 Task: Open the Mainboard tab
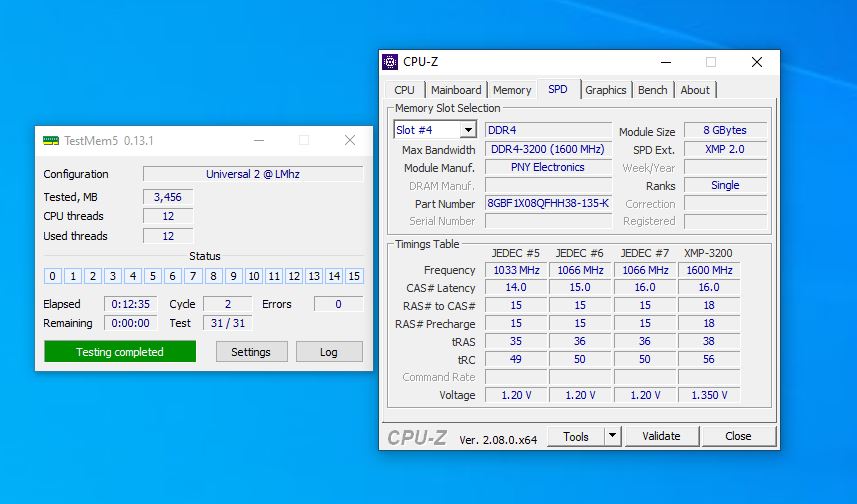pyautogui.click(x=456, y=90)
